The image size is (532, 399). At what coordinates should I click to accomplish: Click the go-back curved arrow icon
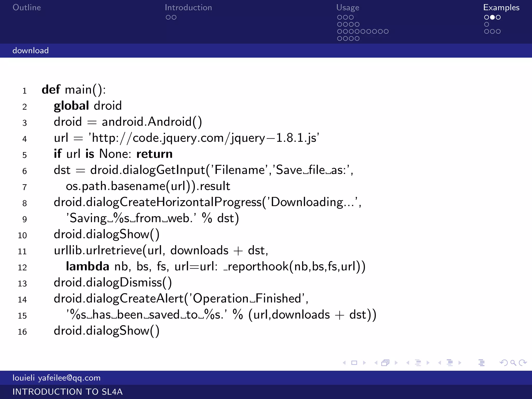504,363
